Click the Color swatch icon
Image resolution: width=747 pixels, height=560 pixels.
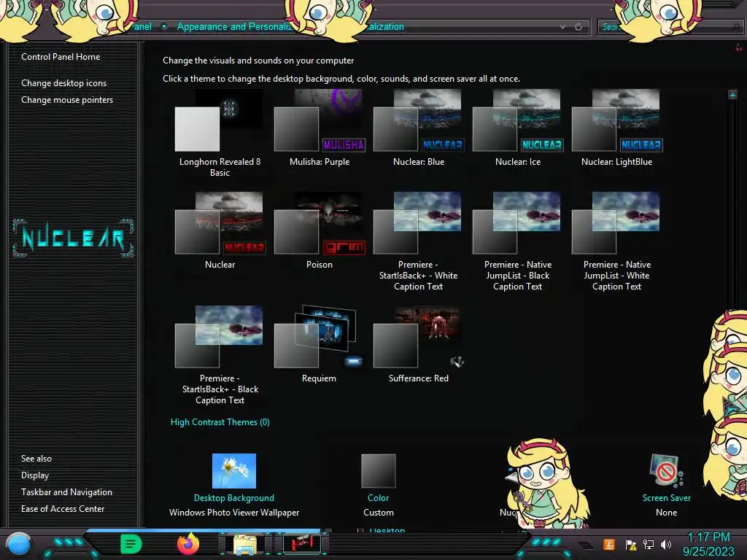(x=379, y=471)
